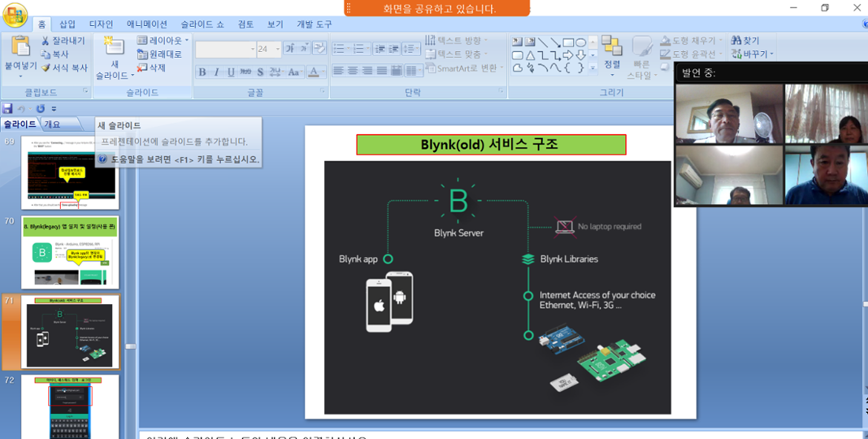Open the font color dropdown arrow
Image resolution: width=868 pixels, height=439 pixels.
pyautogui.click(x=324, y=72)
